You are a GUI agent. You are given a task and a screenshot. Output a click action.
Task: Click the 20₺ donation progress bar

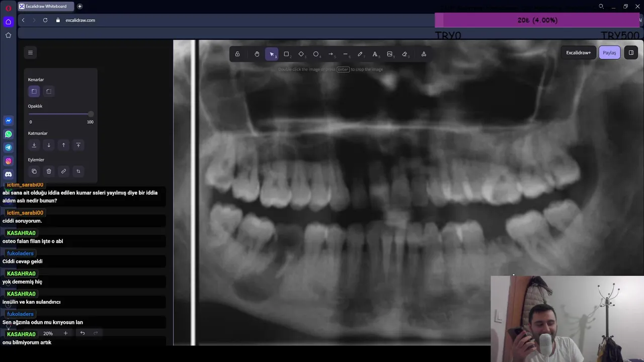537,20
